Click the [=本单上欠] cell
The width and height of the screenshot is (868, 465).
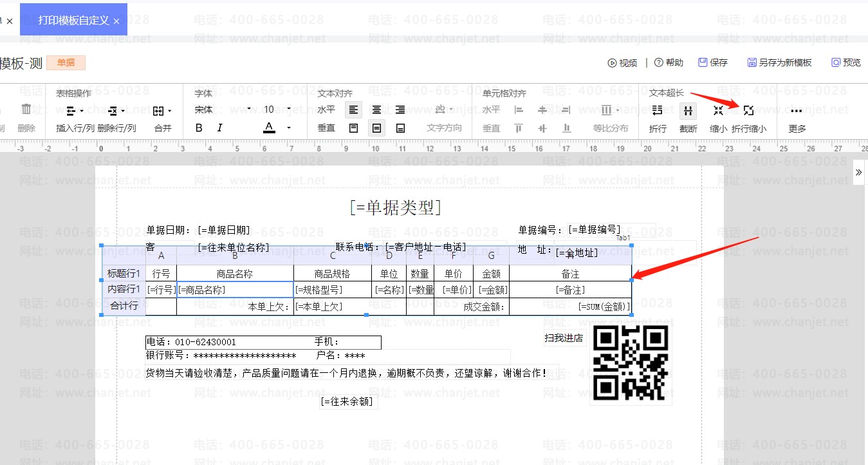(x=350, y=307)
